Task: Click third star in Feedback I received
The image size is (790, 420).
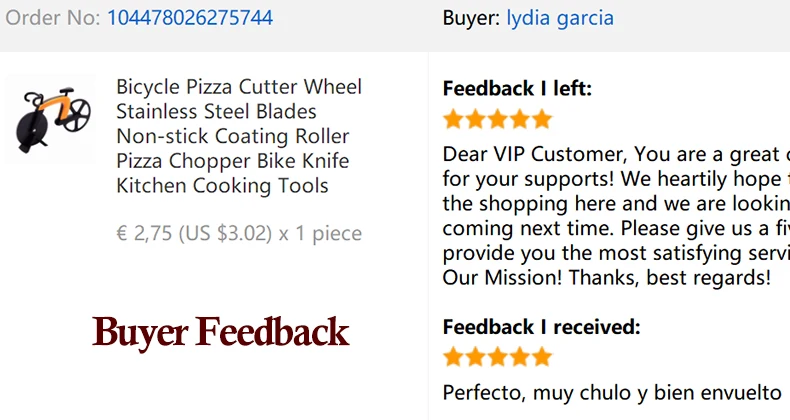Action: pos(497,357)
